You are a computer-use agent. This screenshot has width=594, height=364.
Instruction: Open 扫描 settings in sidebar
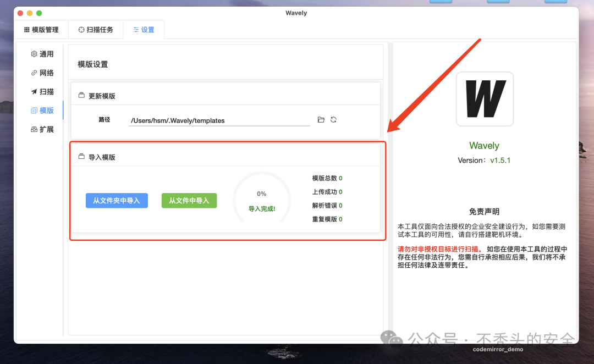[42, 92]
